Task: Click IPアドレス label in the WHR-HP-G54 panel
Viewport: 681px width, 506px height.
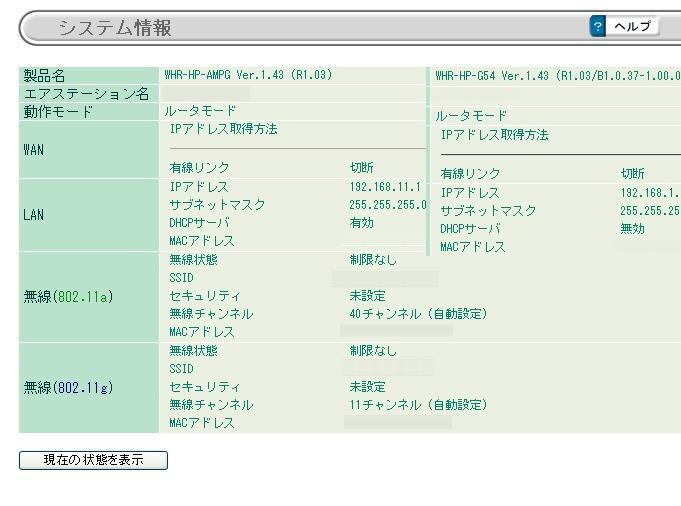Action: pyautogui.click(x=470, y=193)
